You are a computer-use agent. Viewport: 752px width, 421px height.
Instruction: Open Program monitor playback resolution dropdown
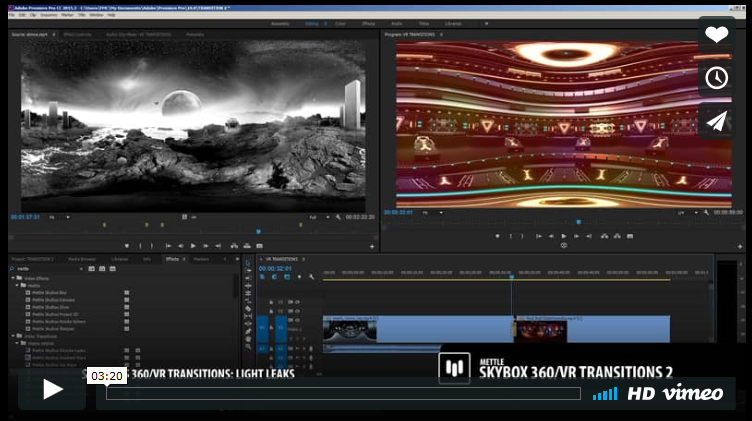[687, 212]
